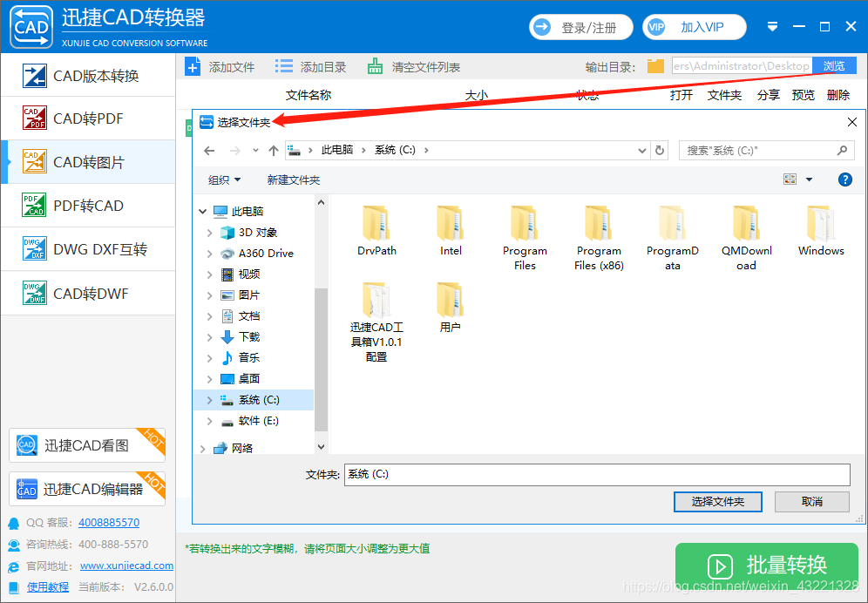Open help via the blue question mark
The width and height of the screenshot is (868, 603).
[x=844, y=180]
